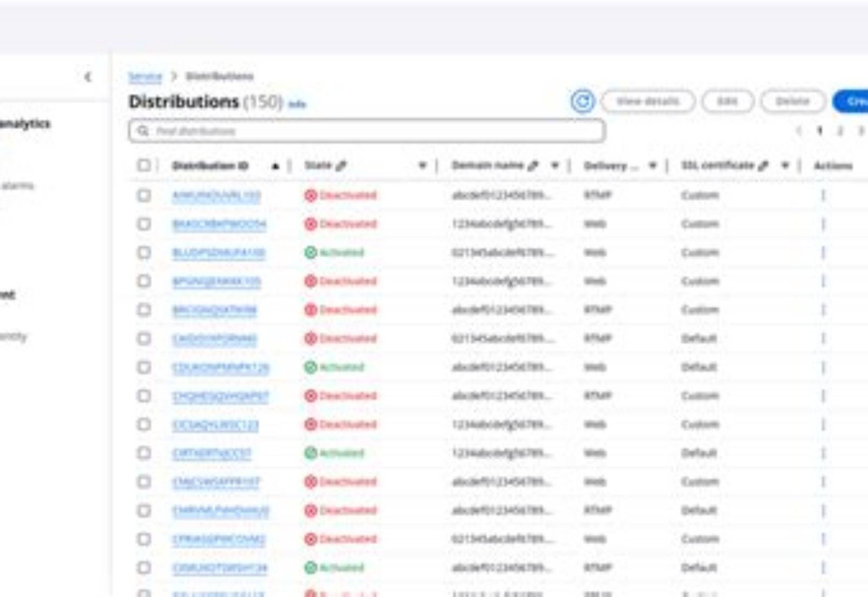Open the State column sort dropdown arrow

422,166
